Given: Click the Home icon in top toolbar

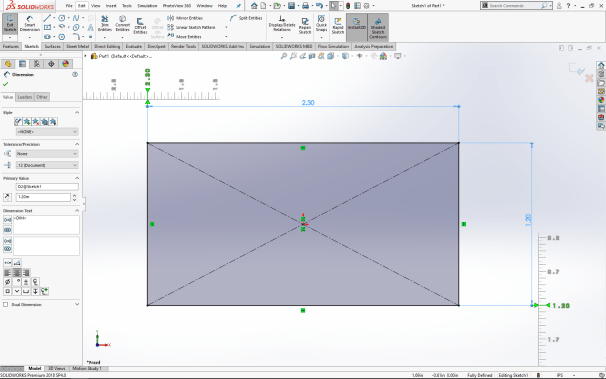Looking at the screenshot, I should click(x=254, y=6).
